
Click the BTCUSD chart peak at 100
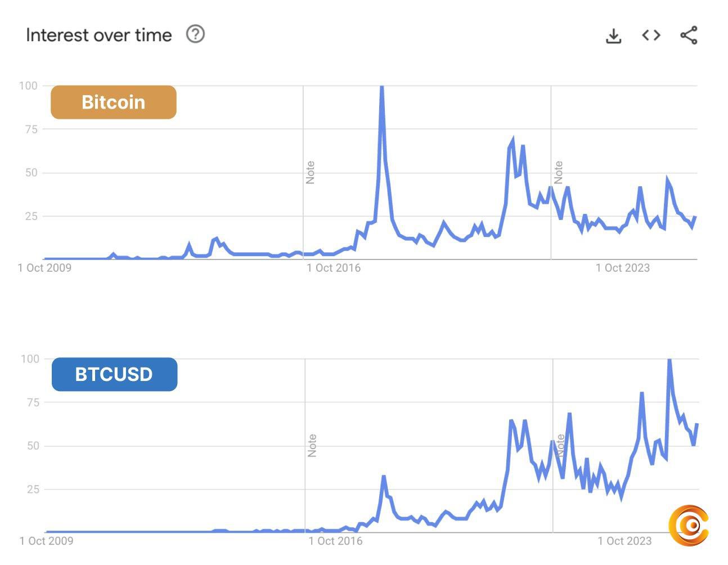669,360
